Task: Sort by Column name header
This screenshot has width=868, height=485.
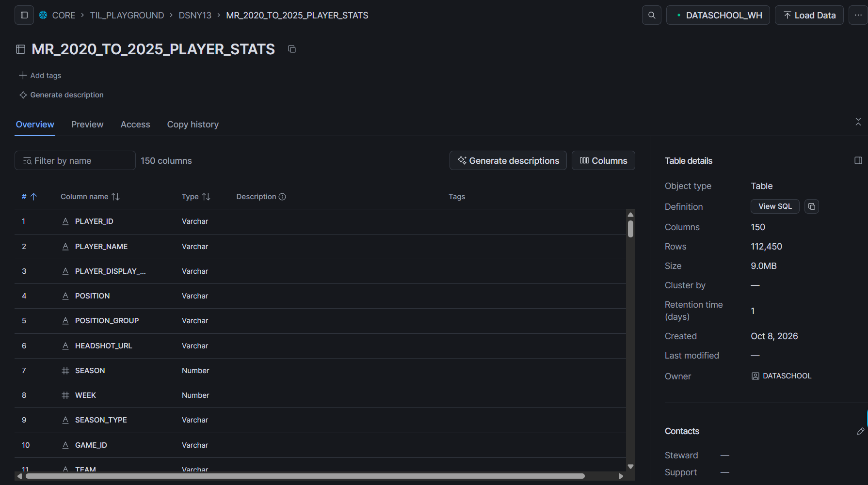Action: (90, 197)
